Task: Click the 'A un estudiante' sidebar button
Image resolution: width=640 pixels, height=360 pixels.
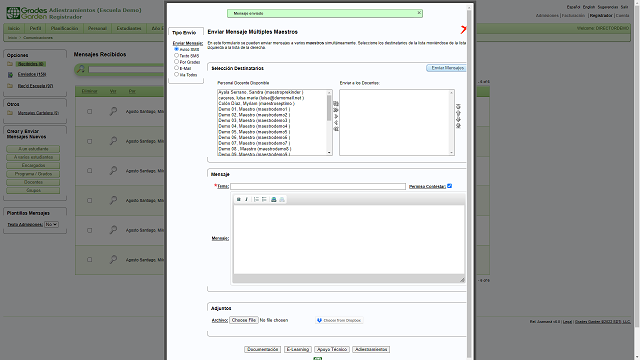Action: point(33,149)
